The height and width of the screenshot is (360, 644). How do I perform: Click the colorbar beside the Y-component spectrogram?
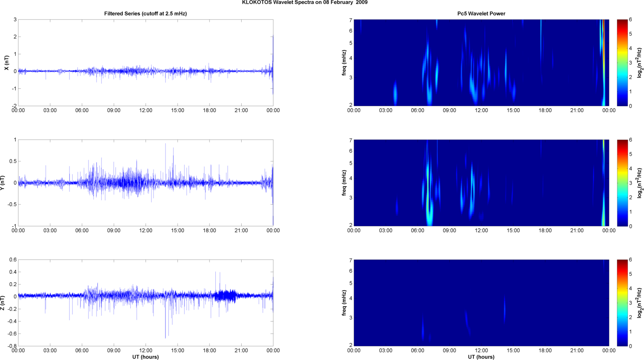pyautogui.click(x=622, y=183)
